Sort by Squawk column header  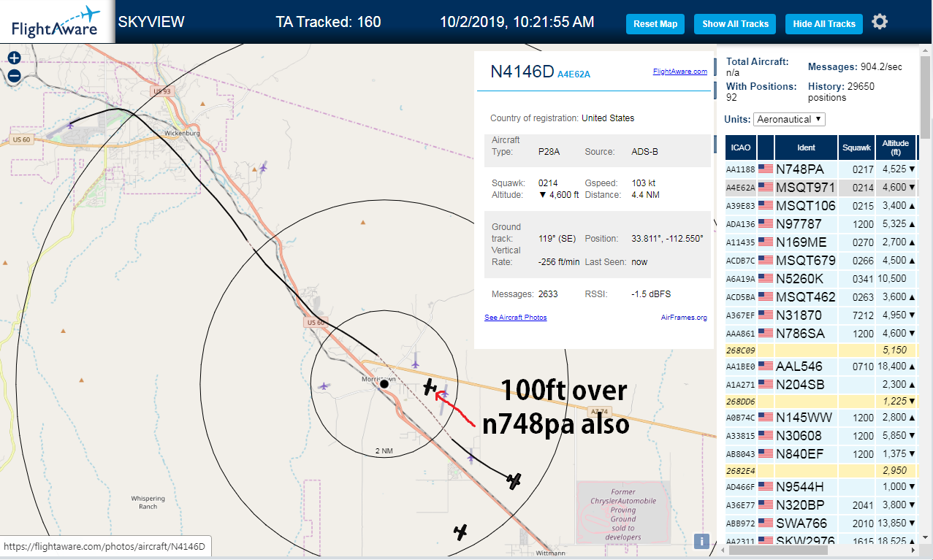856,147
